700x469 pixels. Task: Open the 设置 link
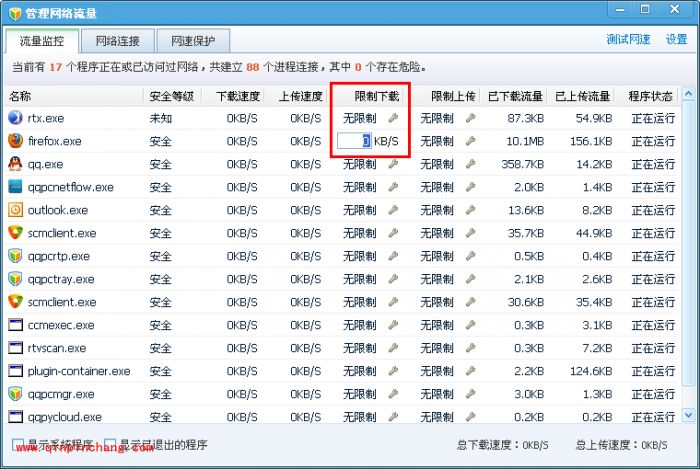(x=676, y=39)
